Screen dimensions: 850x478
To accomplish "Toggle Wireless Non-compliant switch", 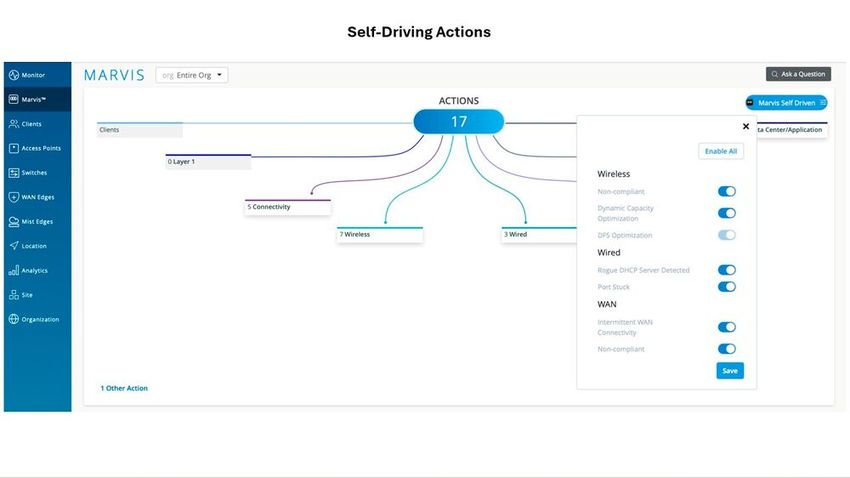I will 727,191.
